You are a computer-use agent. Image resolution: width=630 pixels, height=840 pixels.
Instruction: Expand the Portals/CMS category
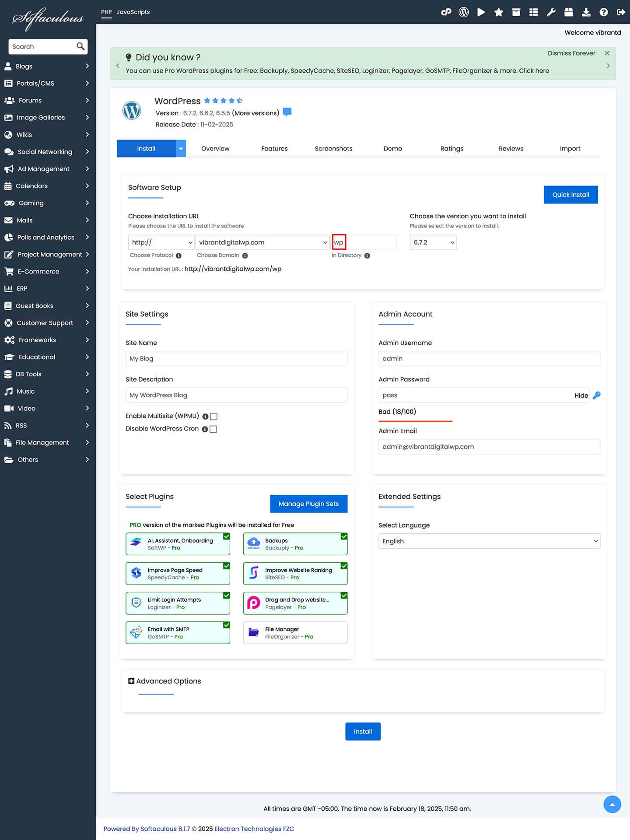(48, 83)
